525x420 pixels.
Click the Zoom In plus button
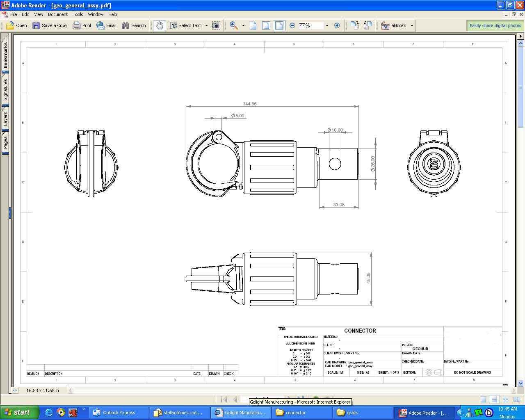(337, 25)
